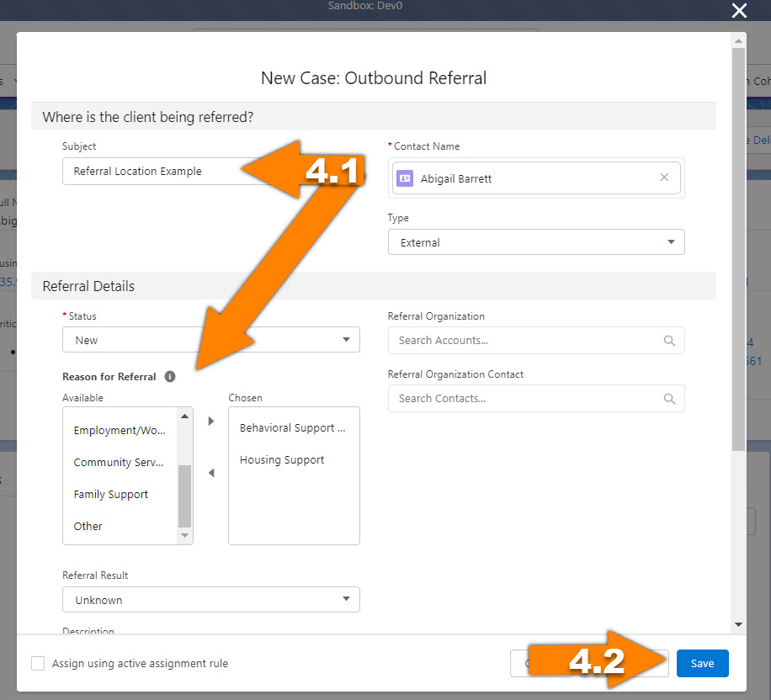Click search icon in Referral Organization Contact field
Viewport: 771px width, 700px height.
pos(669,398)
